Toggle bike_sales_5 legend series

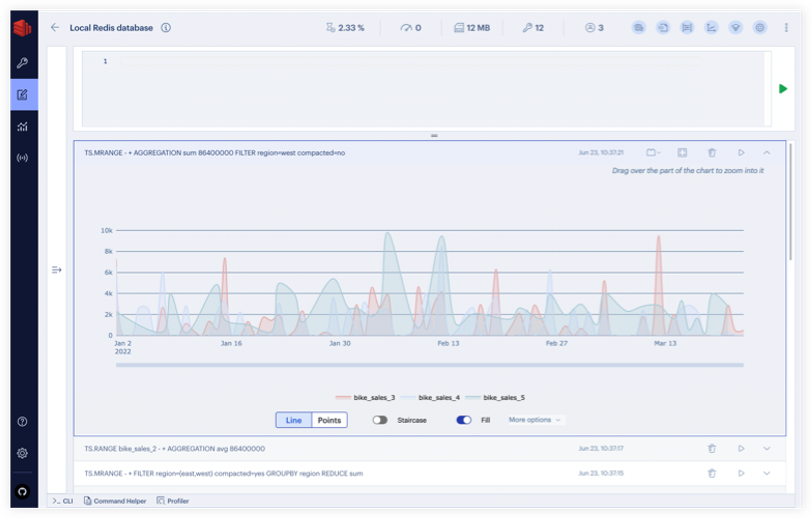click(495, 397)
